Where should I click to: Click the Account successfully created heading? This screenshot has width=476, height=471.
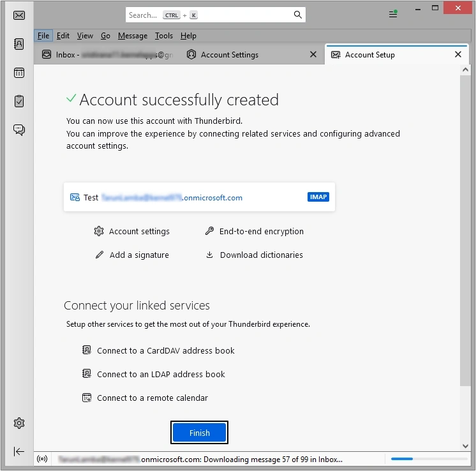point(179,100)
